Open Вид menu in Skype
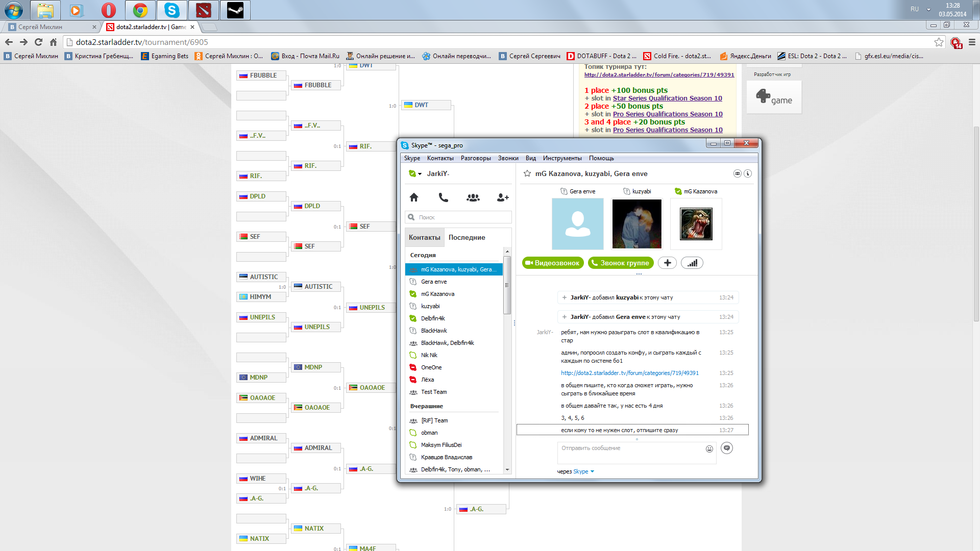Image resolution: width=980 pixels, height=551 pixels. [531, 158]
